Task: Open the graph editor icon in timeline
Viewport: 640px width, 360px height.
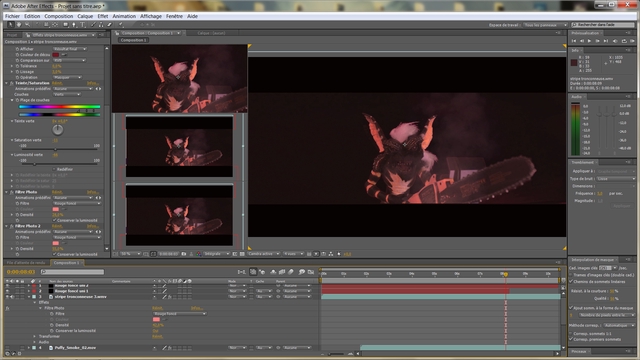Action: [311, 272]
